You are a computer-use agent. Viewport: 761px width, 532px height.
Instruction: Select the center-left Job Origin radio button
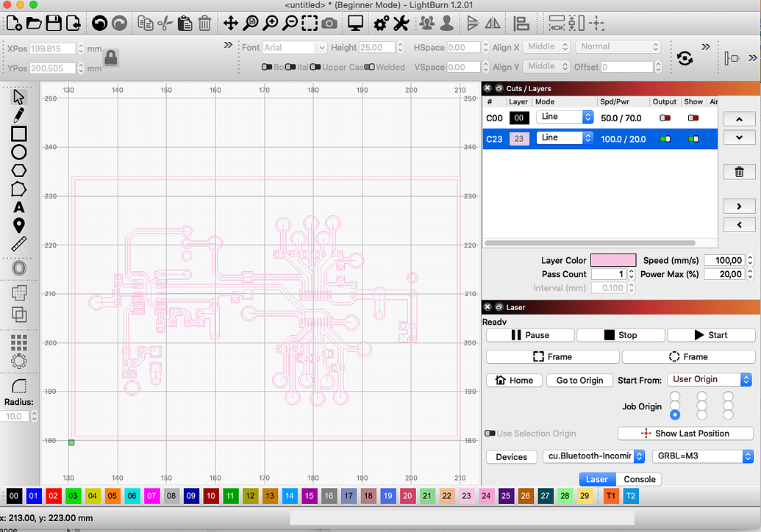pos(675,406)
